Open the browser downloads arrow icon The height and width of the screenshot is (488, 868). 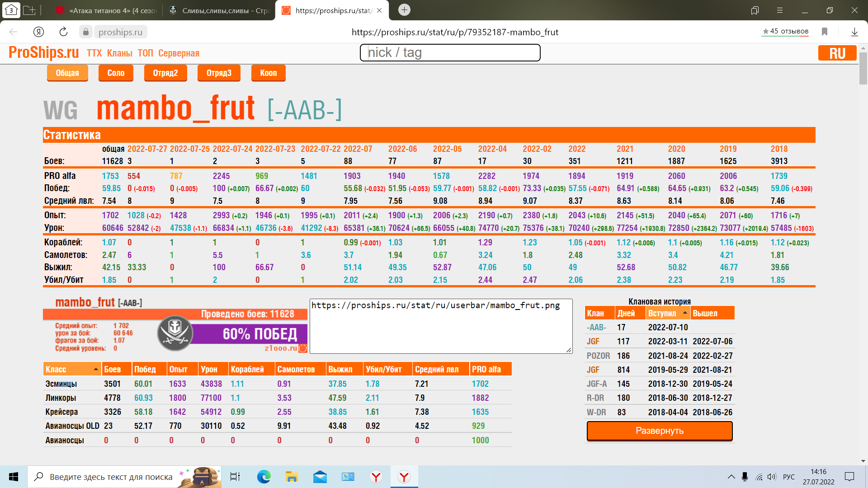point(854,32)
